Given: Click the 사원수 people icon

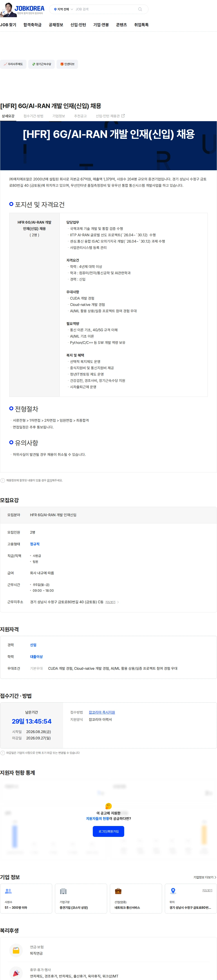Looking at the screenshot, I should tap(8, 891).
